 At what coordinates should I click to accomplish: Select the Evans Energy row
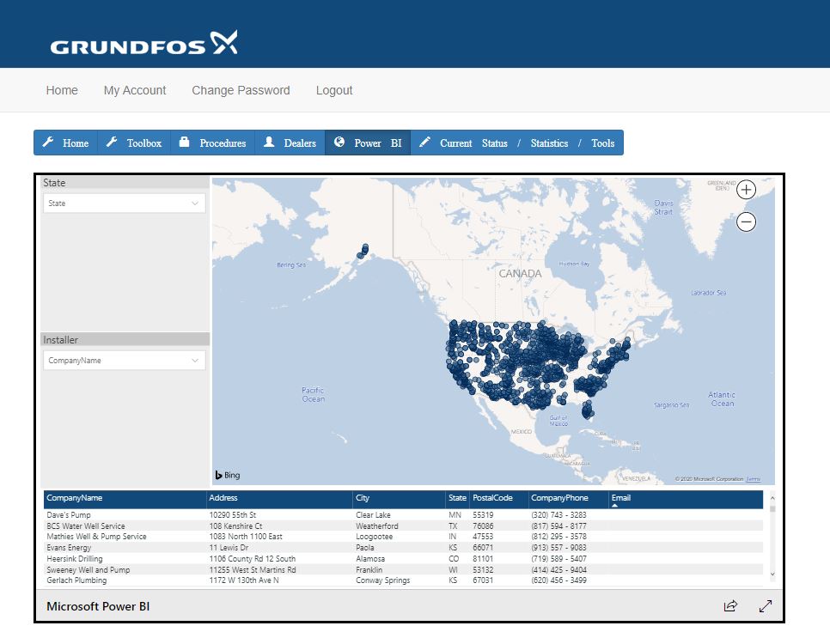(403, 548)
